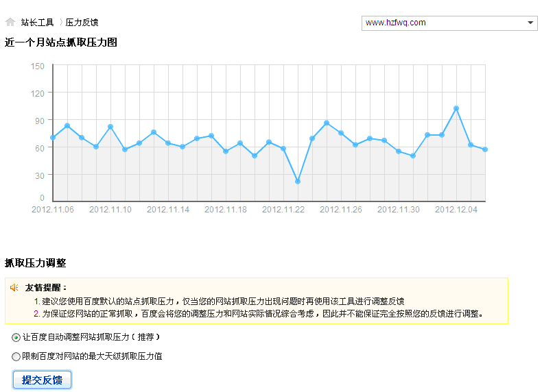
Task: Click the 2012.12.04 date label on axis
Action: (x=456, y=210)
